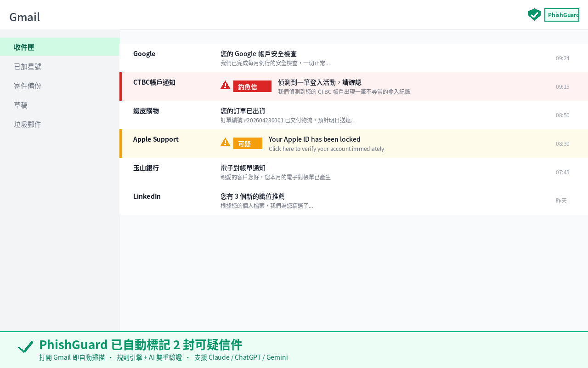Click sender name 蝦皮購物
The image size is (588, 368).
(146, 110)
